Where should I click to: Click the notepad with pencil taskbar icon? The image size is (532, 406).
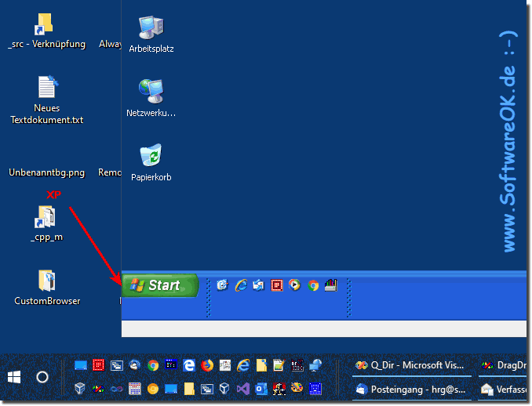(x=279, y=365)
